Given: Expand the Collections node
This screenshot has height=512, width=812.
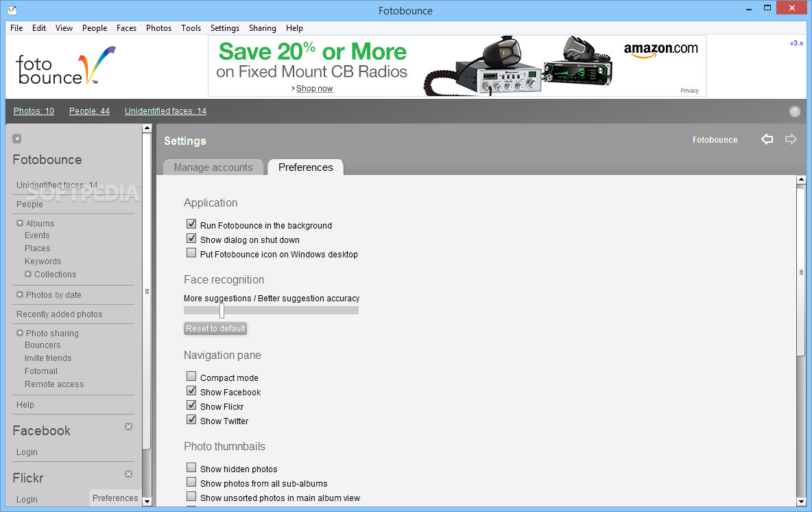Looking at the screenshot, I should pyautogui.click(x=28, y=274).
